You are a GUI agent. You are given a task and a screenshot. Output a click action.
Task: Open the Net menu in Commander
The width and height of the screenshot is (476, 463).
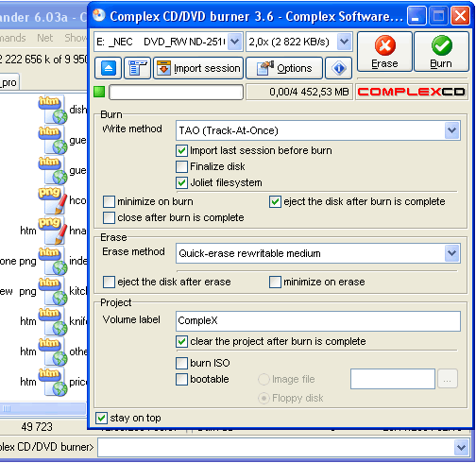(44, 38)
